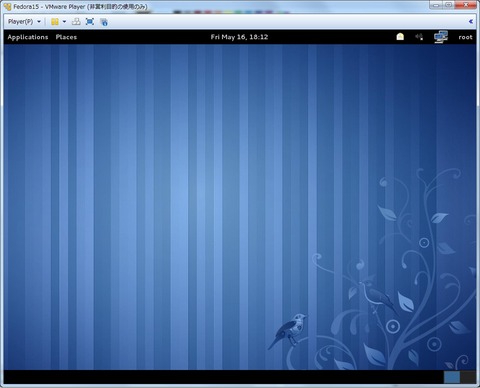Click the Unity mode toolbar icon
The width and height of the screenshot is (480, 388).
point(104,22)
